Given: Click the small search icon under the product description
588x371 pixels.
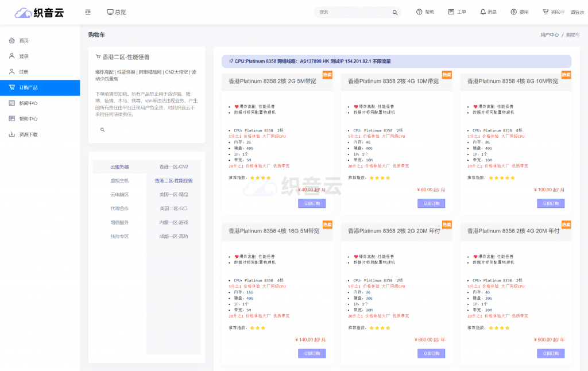Looking at the screenshot, I should click(x=103, y=130).
